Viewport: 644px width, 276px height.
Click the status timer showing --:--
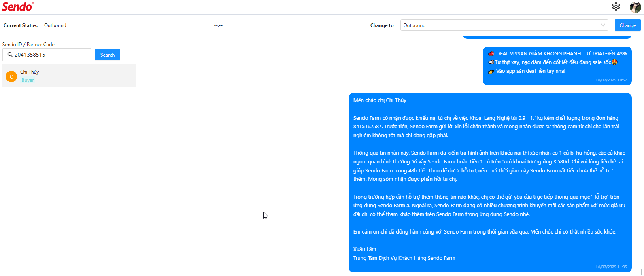click(218, 25)
